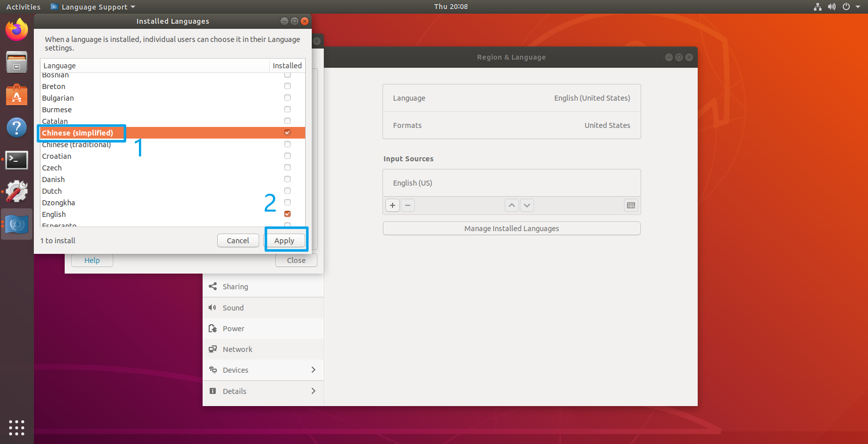Toggle Danish installed checkbox
Image resolution: width=868 pixels, height=444 pixels.
click(x=287, y=179)
